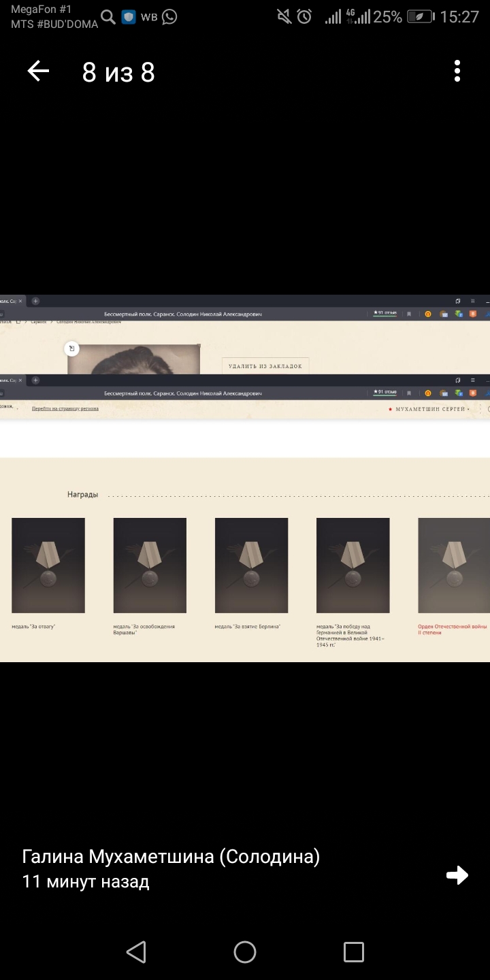Viewport: 490px width, 980px height.
Task: Tap the back arrow in viewer header
Action: point(38,71)
